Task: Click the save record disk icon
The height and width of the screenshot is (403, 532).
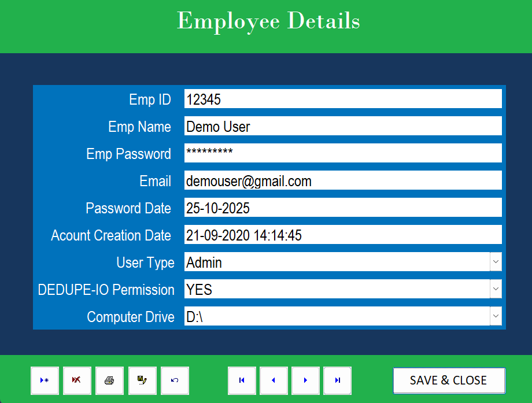Action: (x=142, y=380)
